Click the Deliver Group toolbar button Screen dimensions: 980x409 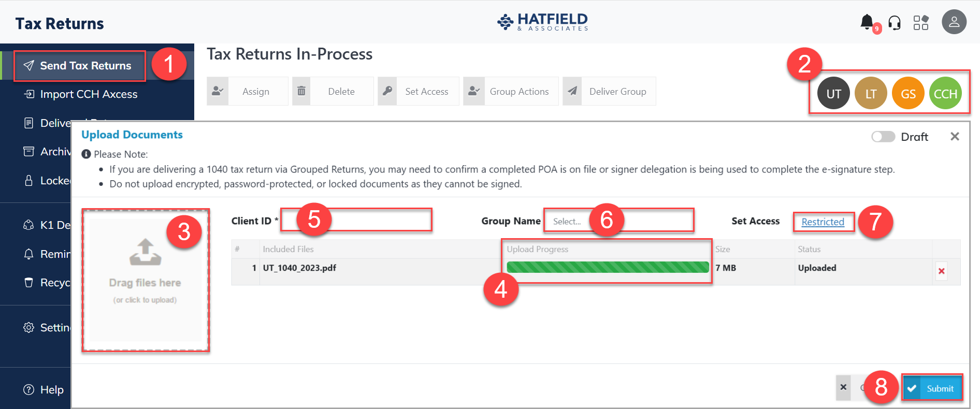(x=610, y=92)
